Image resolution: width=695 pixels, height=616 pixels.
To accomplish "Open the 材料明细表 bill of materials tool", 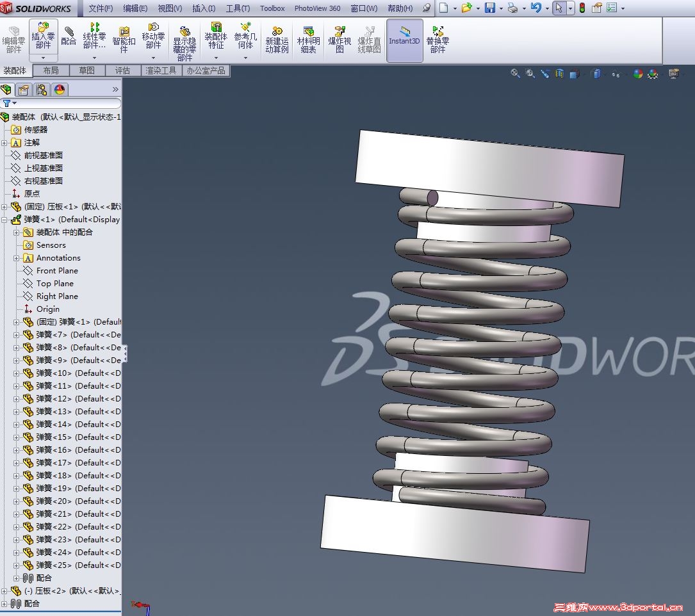I will (309, 40).
